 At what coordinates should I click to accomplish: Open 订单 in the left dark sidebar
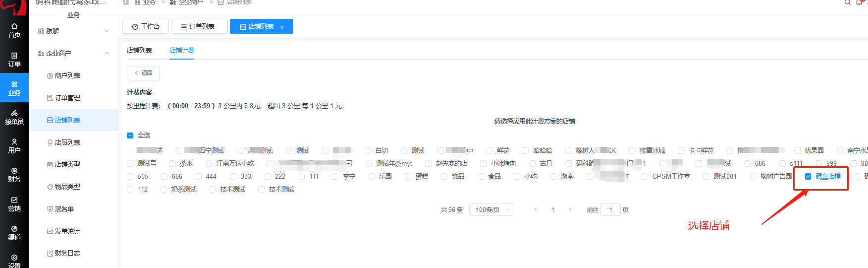14,60
